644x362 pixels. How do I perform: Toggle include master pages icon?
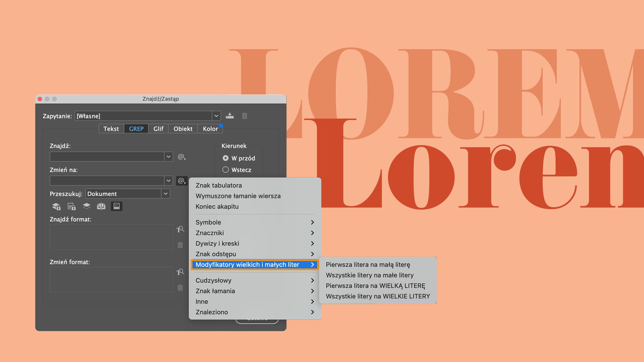click(x=101, y=206)
